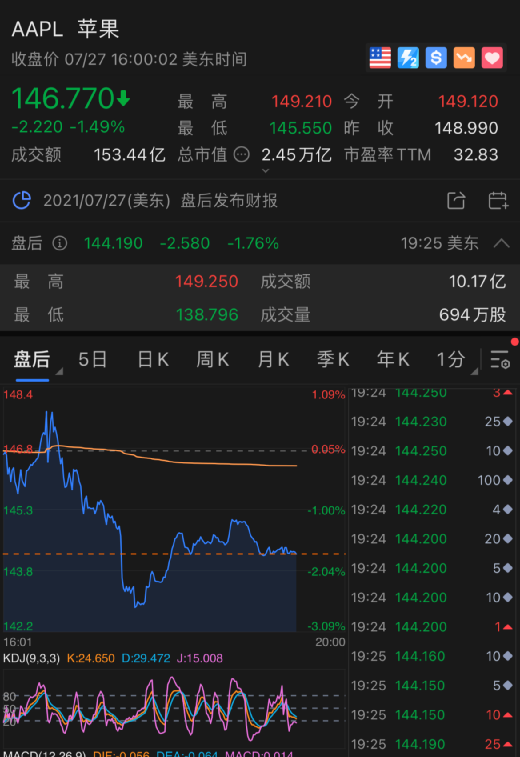Switch to the 5日 chart tab

tap(92, 360)
